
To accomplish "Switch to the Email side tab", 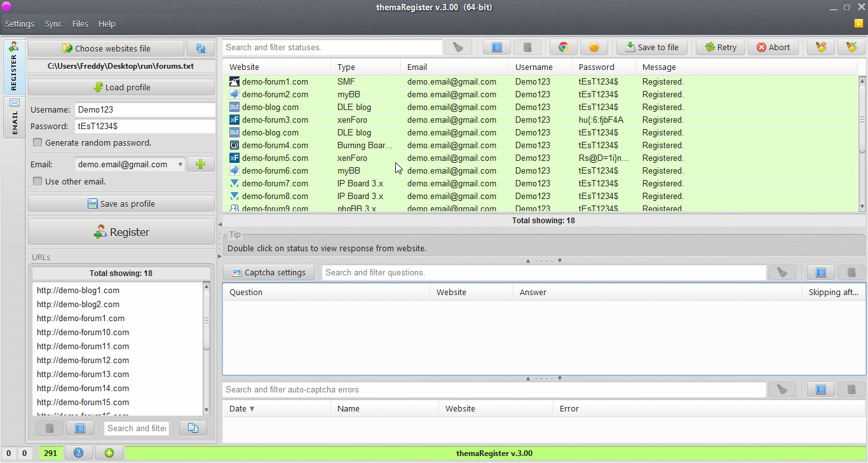I will (x=14, y=116).
